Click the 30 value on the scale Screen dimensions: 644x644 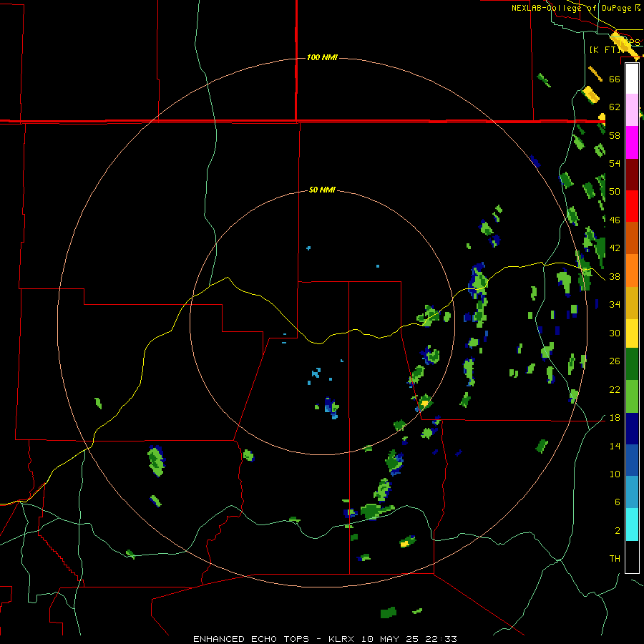point(615,333)
